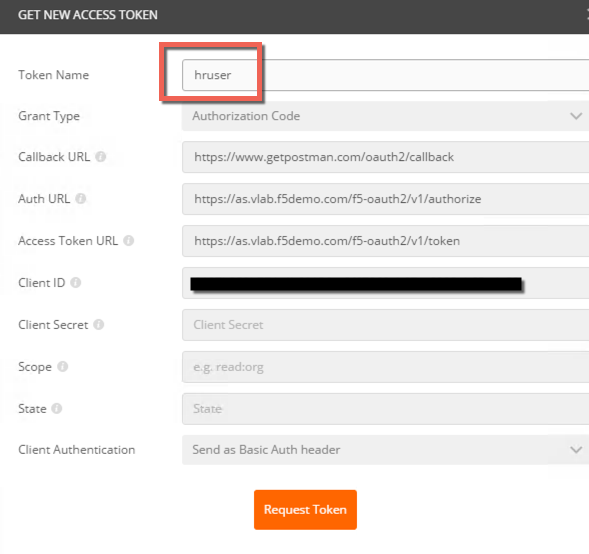Select the Callback URL input field
This screenshot has height=554, width=589.
tap(385, 157)
